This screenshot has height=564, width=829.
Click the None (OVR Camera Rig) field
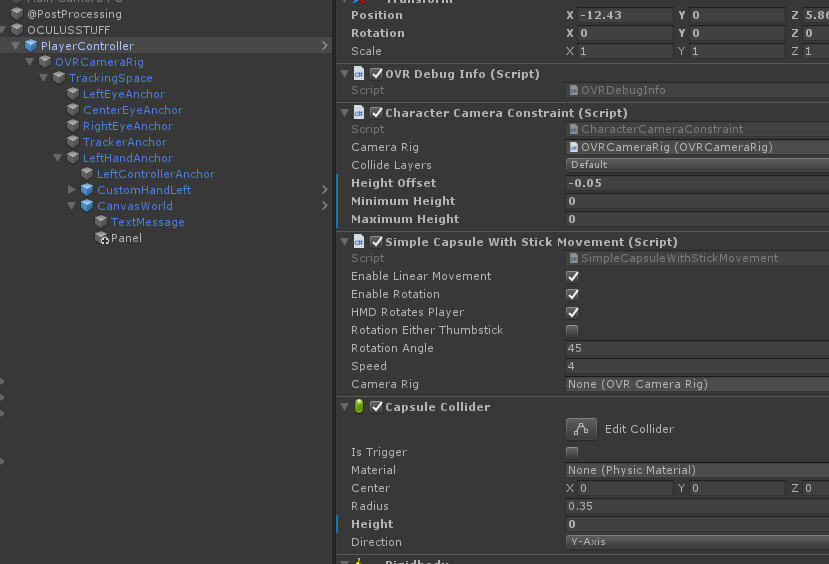pyautogui.click(x=697, y=384)
